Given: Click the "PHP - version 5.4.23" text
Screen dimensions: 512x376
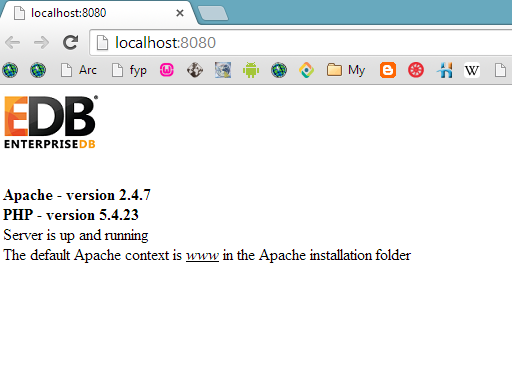Looking at the screenshot, I should pos(71,215).
